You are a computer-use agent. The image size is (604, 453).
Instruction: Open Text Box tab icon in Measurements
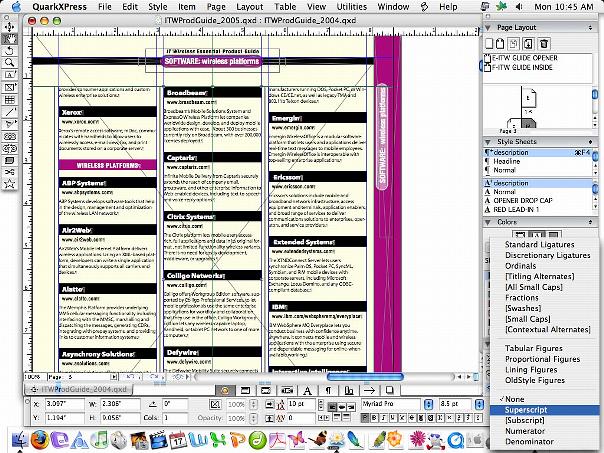pyautogui.click(x=245, y=391)
